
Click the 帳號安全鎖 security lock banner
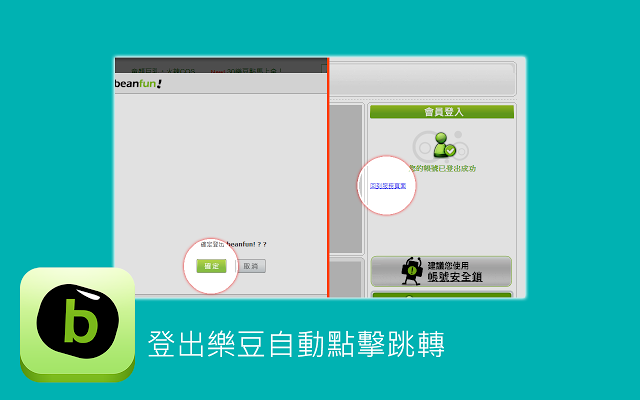(x=441, y=271)
